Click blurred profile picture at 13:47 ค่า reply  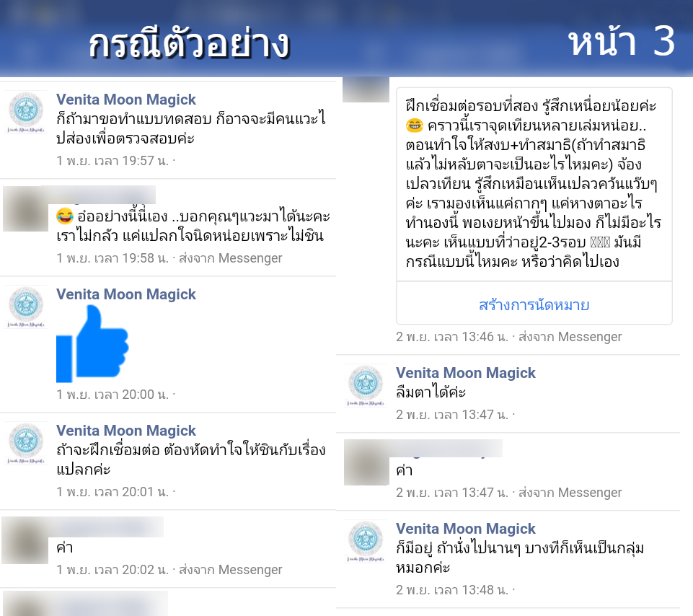[x=367, y=462]
